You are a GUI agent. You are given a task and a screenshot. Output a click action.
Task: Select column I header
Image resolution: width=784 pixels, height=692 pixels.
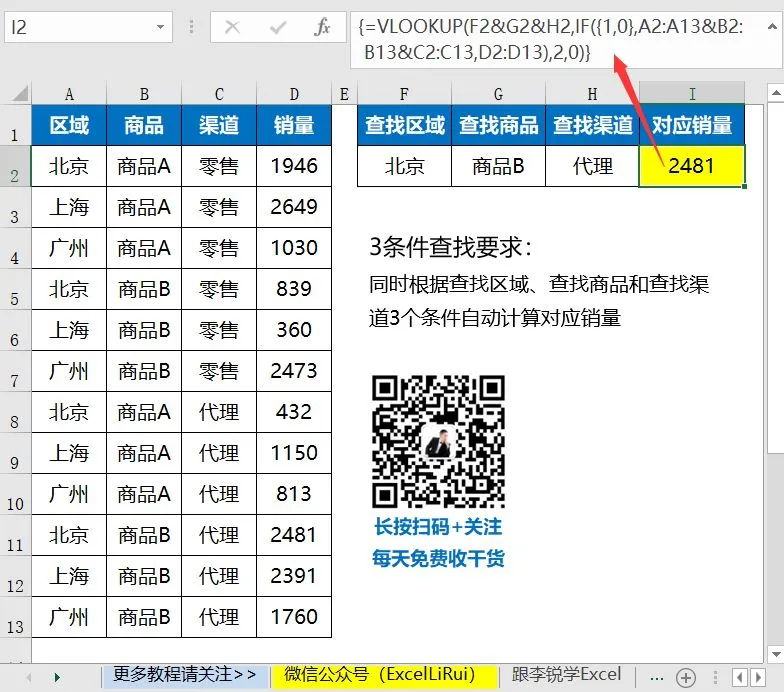pos(692,94)
